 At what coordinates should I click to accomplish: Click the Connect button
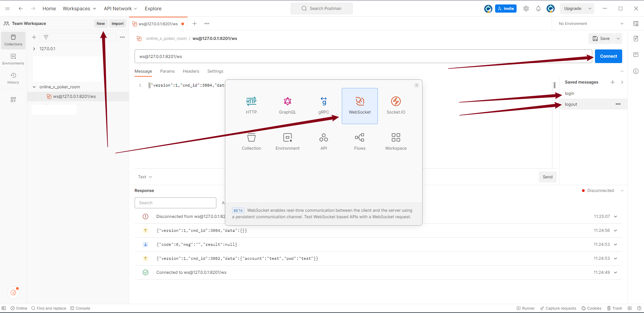[x=609, y=56]
